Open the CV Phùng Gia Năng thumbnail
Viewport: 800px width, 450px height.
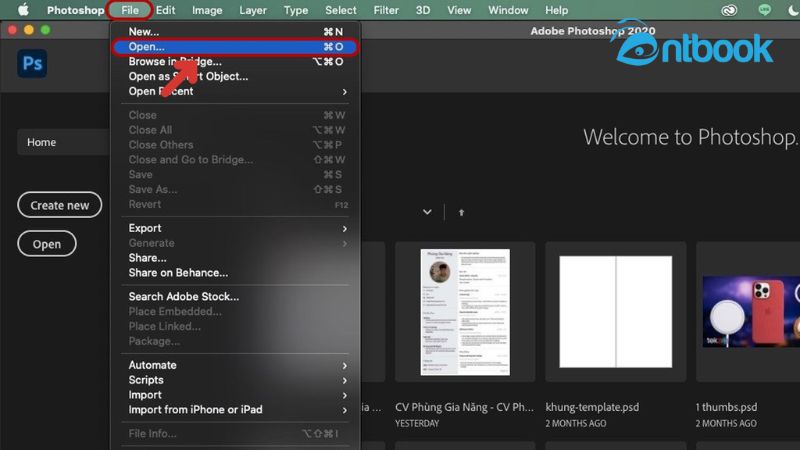(x=465, y=312)
